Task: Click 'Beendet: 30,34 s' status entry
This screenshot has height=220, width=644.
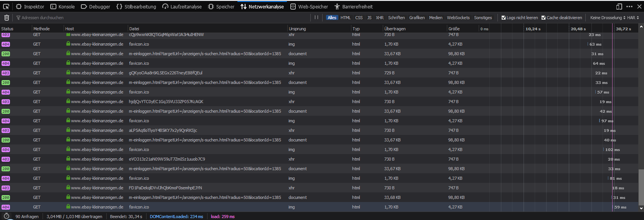Action: coord(126,217)
